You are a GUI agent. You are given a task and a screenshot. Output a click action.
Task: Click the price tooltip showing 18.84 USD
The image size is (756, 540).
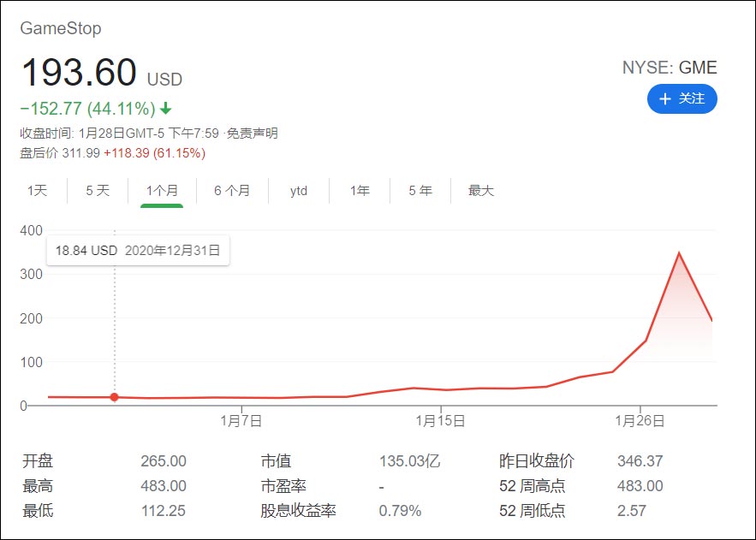137,250
